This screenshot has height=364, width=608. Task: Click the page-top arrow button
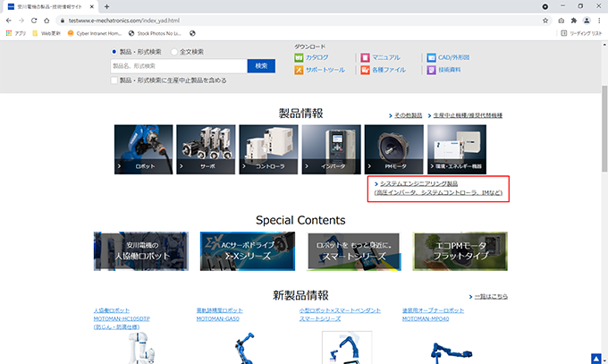point(596,359)
